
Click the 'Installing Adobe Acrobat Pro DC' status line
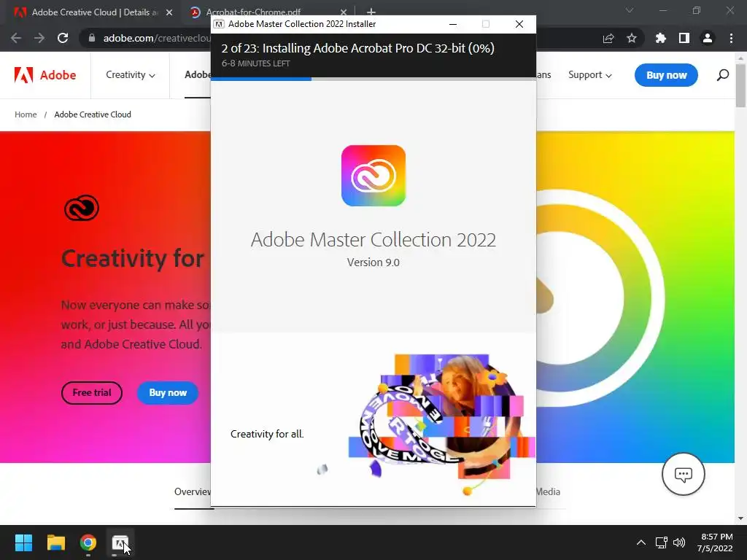click(x=357, y=48)
